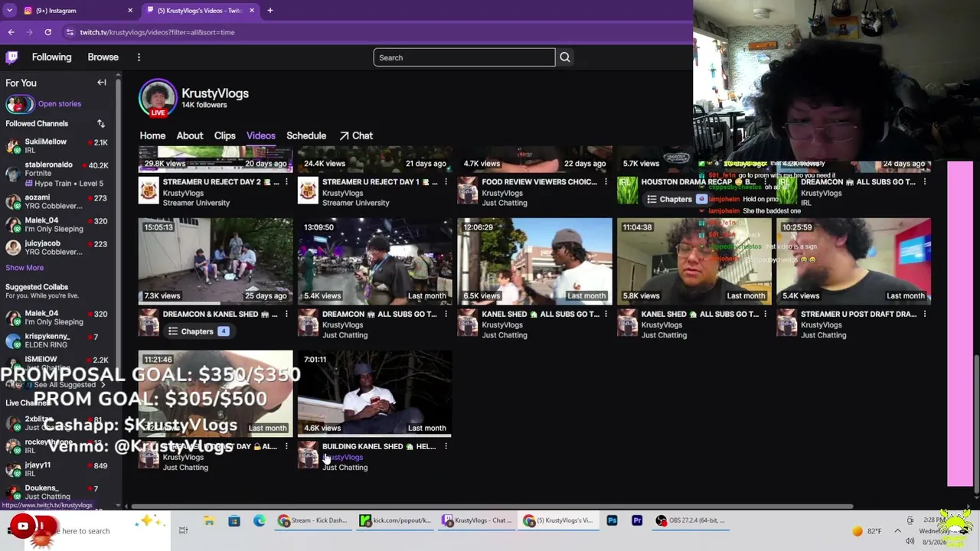The width and height of the screenshot is (980, 551).
Task: Open site information icon in address bar
Action: click(70, 32)
